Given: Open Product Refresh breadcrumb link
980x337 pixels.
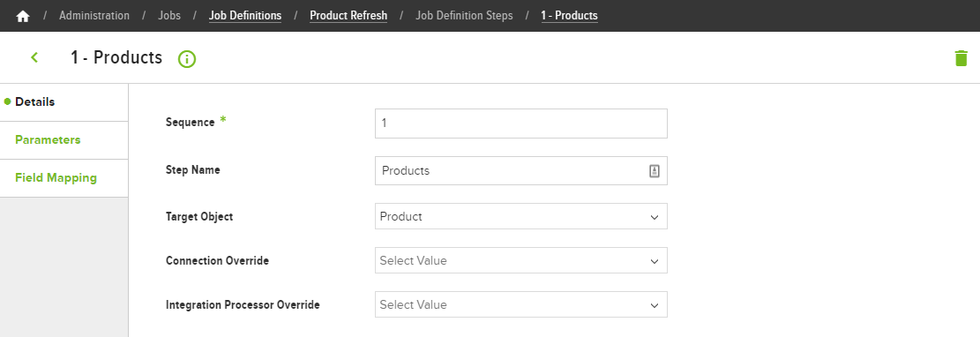Looking at the screenshot, I should [348, 16].
